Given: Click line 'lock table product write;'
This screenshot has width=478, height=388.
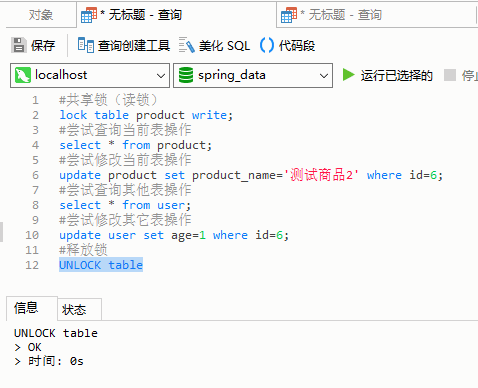Looking at the screenshot, I should [146, 115].
